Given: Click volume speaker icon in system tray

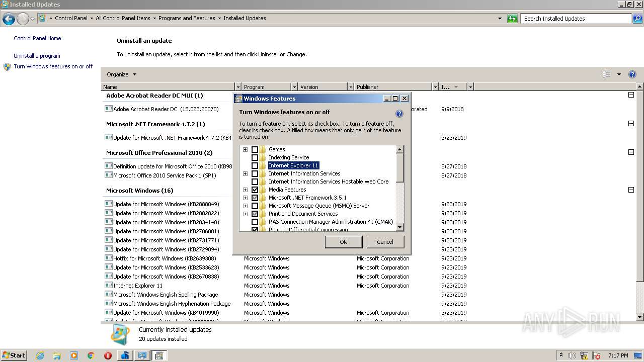Looking at the screenshot, I should tap(572, 355).
